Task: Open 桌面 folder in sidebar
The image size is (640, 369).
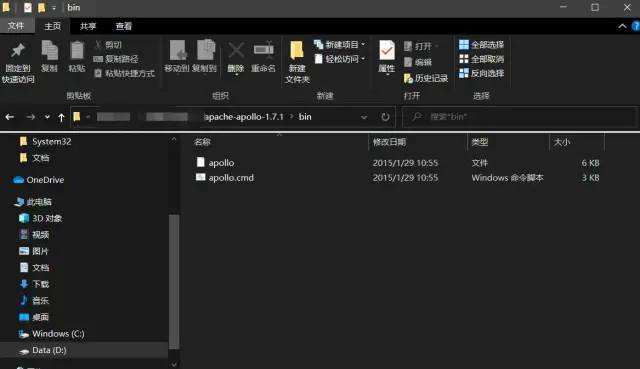Action: 34,317
